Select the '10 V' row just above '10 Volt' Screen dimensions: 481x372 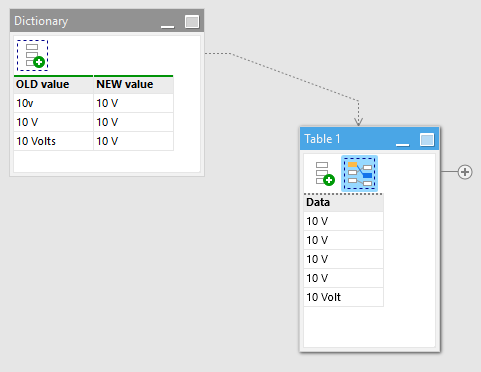[x=343, y=278]
